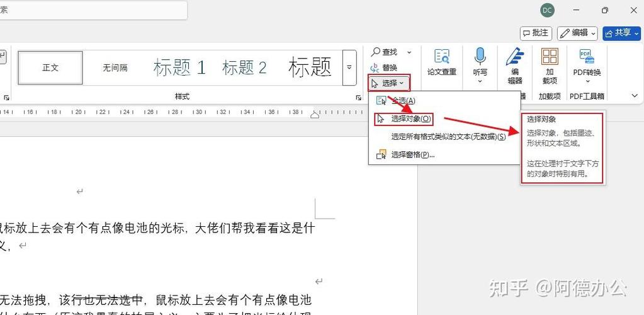This screenshot has height=315, width=644.
Task: Choose Select All (全选) from menu
Action: 444,101
